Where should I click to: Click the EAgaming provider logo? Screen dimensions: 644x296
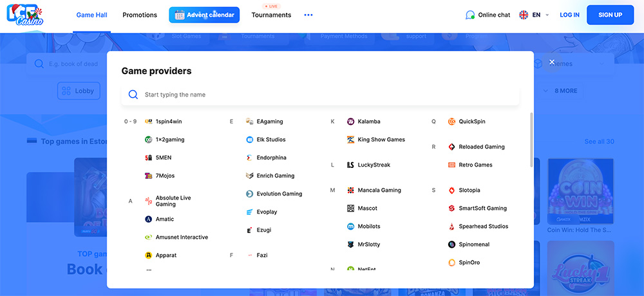[x=249, y=122]
